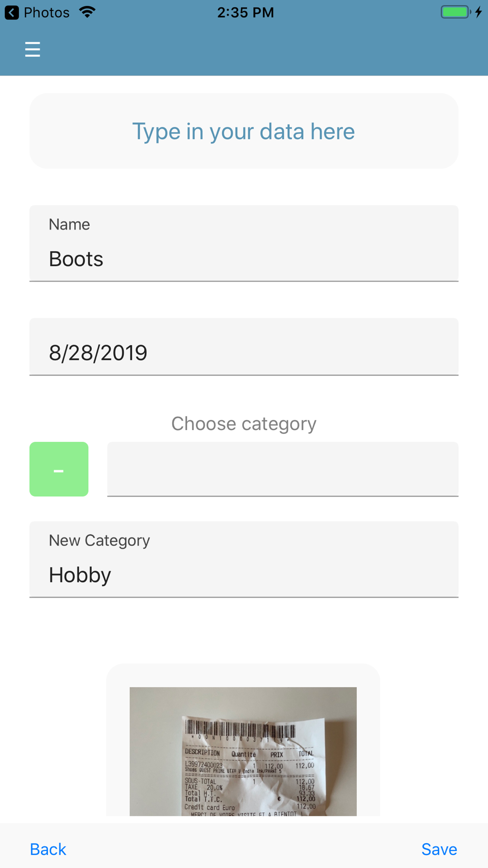
Task: Tap the Back button
Action: 48,849
